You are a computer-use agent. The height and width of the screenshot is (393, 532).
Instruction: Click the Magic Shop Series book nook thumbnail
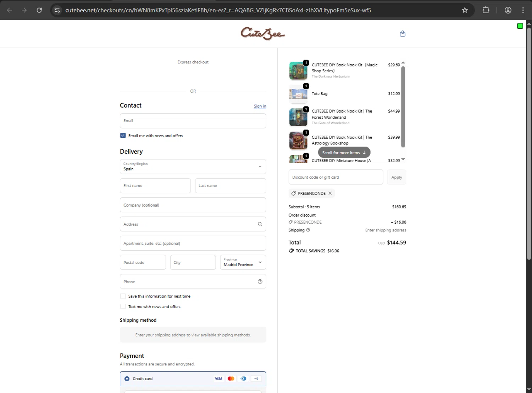tap(298, 71)
